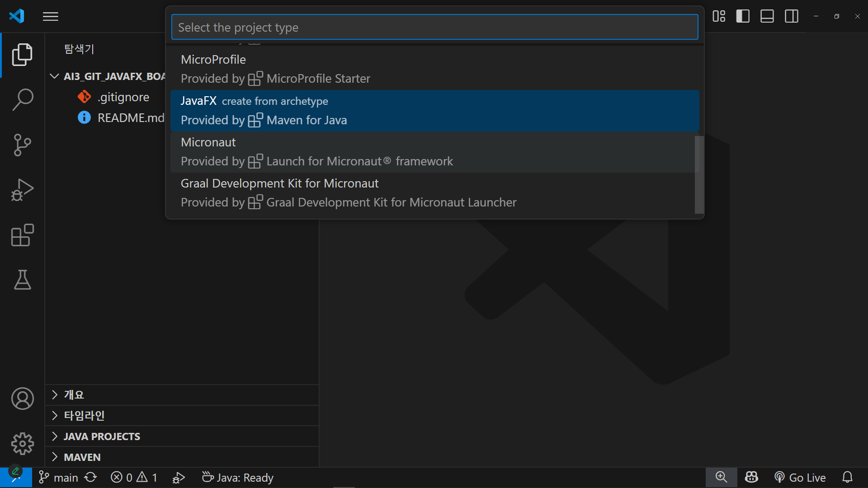Click MicroProfile Starter extension icon
The height and width of the screenshot is (488, 868).
tap(255, 79)
